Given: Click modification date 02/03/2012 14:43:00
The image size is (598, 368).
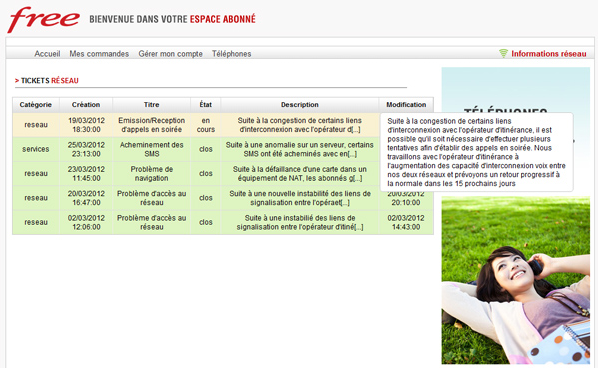Looking at the screenshot, I should click(406, 222).
